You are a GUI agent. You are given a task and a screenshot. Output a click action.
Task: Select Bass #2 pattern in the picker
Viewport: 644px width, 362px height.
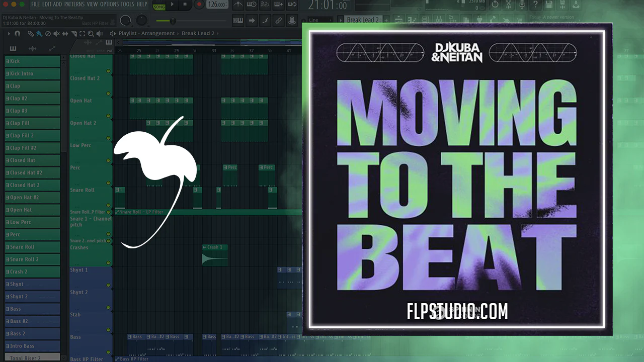32,321
